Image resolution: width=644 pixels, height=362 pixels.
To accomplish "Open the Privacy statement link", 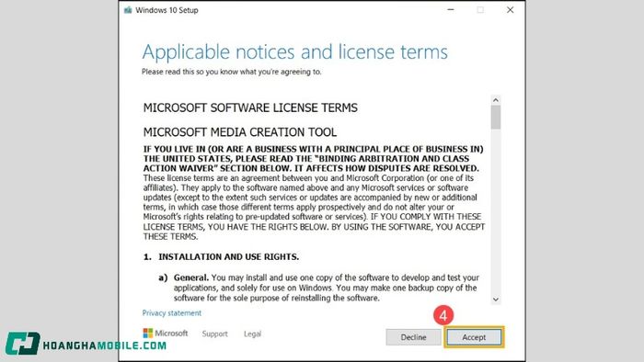I will click(x=172, y=313).
